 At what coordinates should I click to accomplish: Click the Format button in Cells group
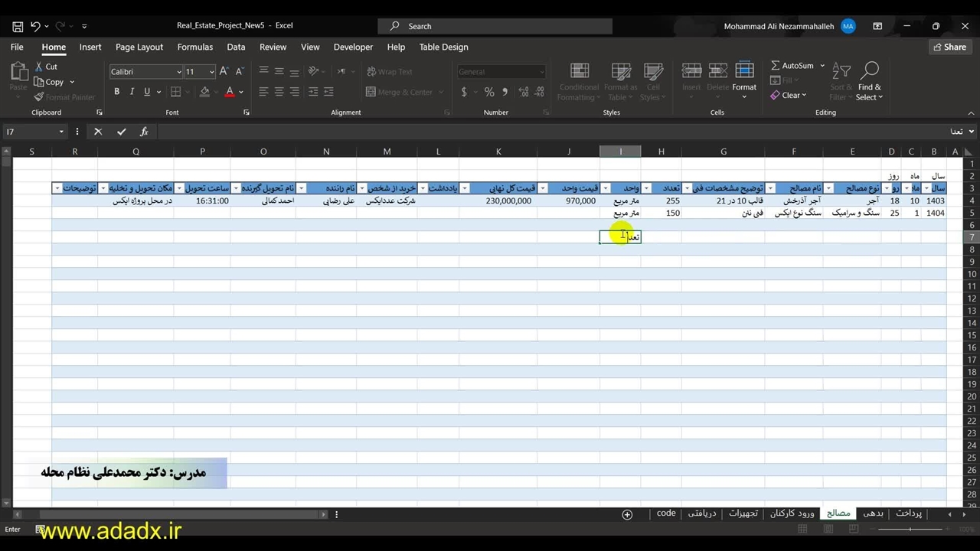click(x=744, y=79)
